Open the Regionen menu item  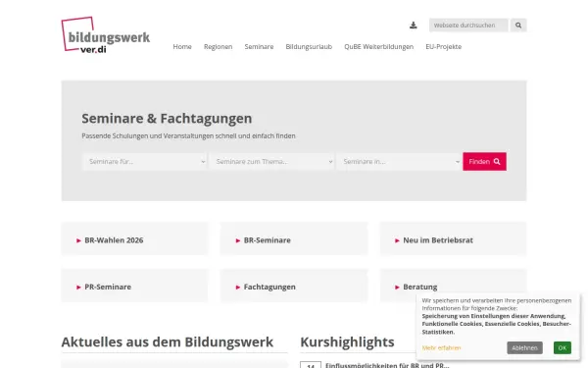[218, 46]
